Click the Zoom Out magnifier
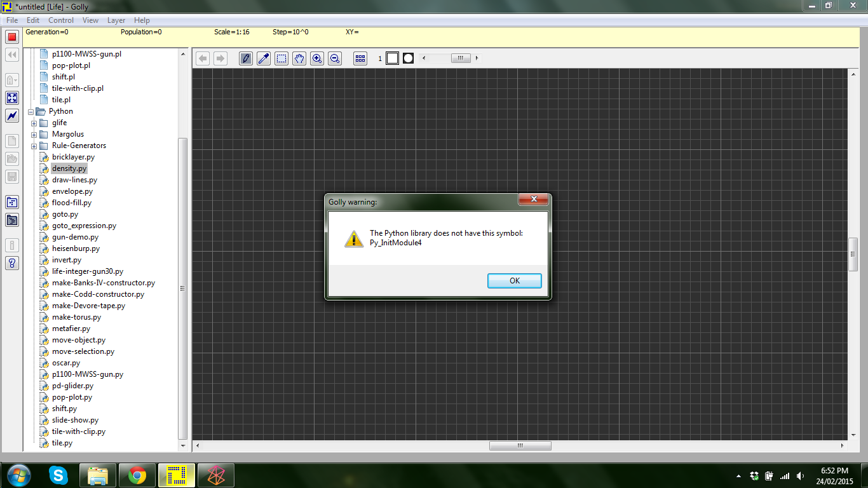The width and height of the screenshot is (868, 488). [335, 58]
